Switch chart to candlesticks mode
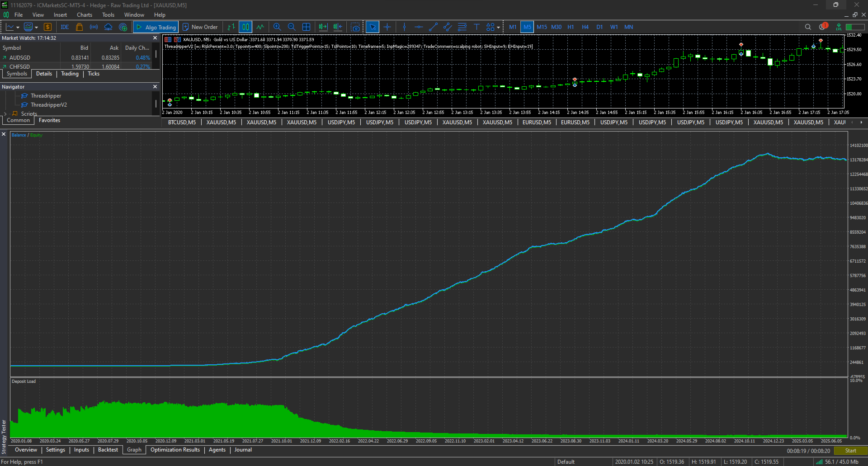The width and height of the screenshot is (868, 466). click(x=245, y=27)
